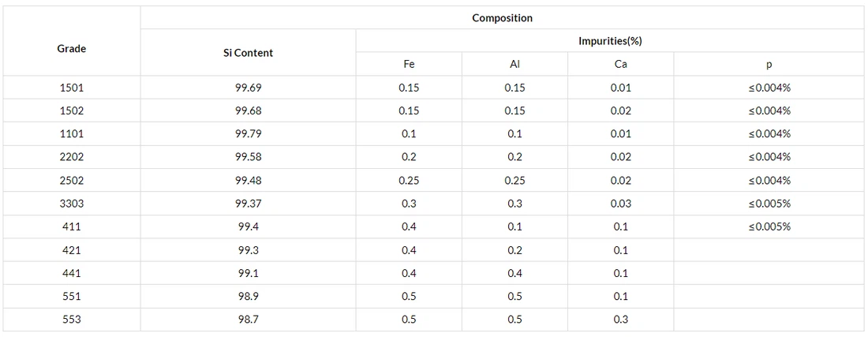Image resolution: width=868 pixels, height=337 pixels.
Task: Select the 99.4 Si content cell
Action: 249,227
